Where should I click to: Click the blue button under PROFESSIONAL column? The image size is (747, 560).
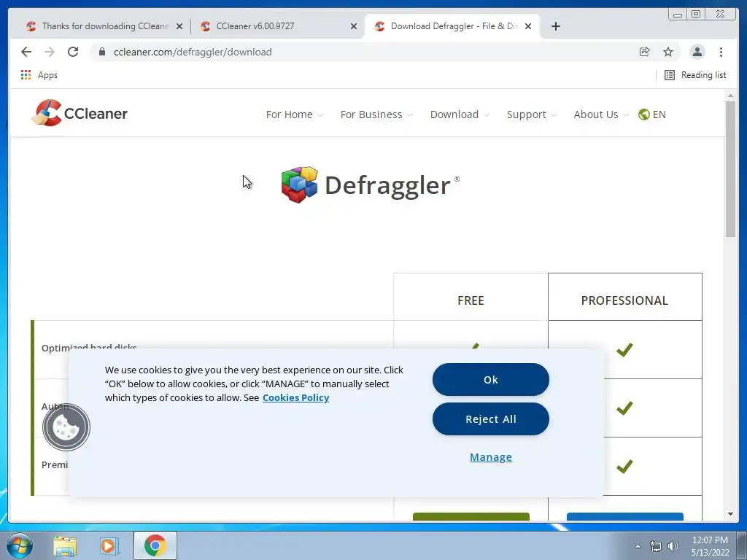tap(625, 517)
